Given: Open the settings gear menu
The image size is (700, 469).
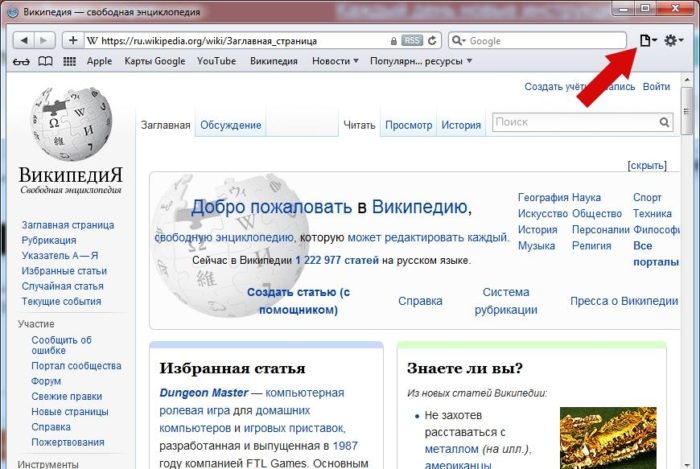Looking at the screenshot, I should 673,41.
